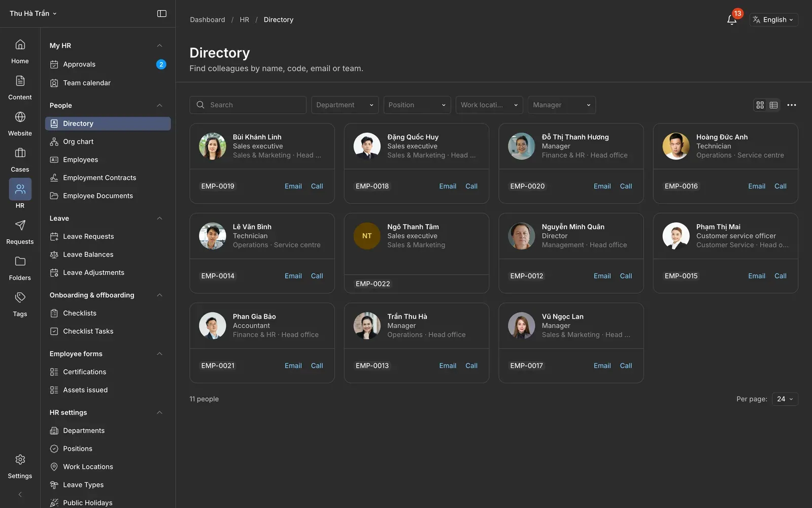Click the Team calendar icon
The width and height of the screenshot is (812, 508).
pyautogui.click(x=54, y=83)
